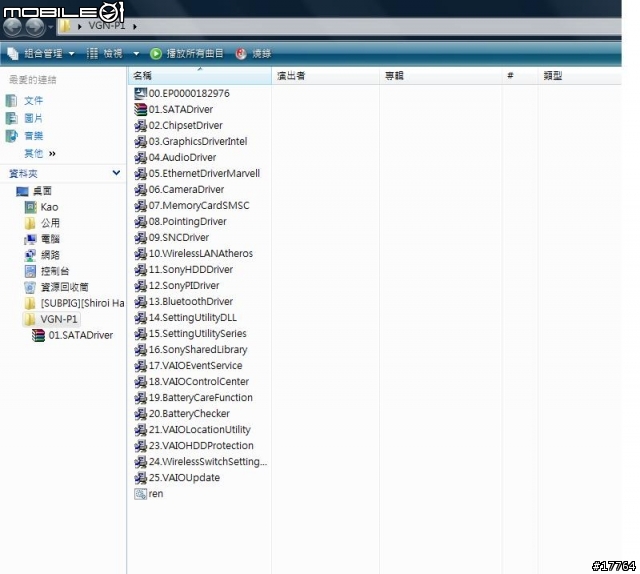This screenshot has height=574, width=640.
Task: Click the Back navigation arrow
Action: (13, 27)
